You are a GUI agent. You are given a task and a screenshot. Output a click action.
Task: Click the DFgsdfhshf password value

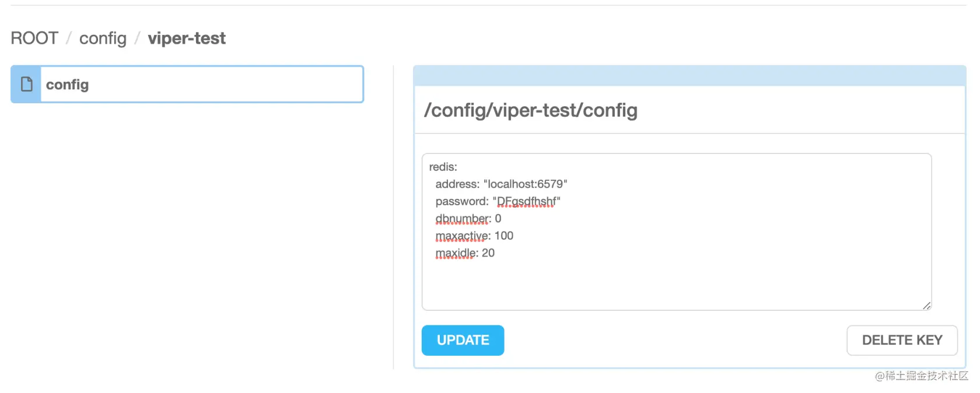tap(526, 202)
